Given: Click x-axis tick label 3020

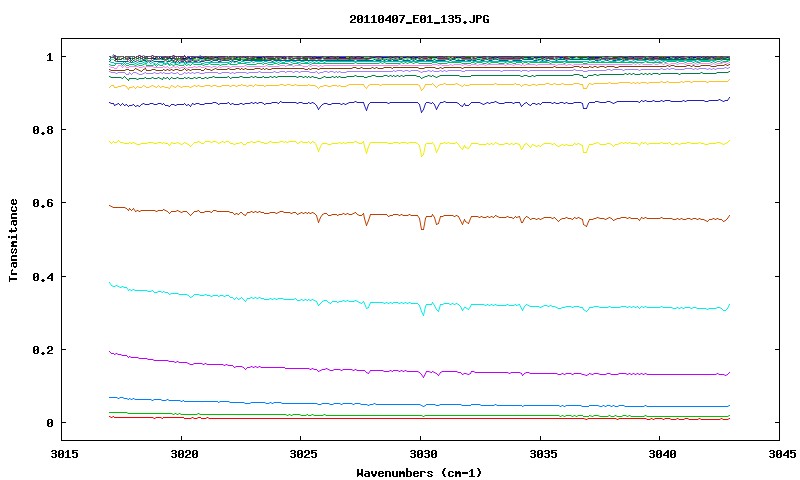Looking at the screenshot, I should pyautogui.click(x=184, y=454).
